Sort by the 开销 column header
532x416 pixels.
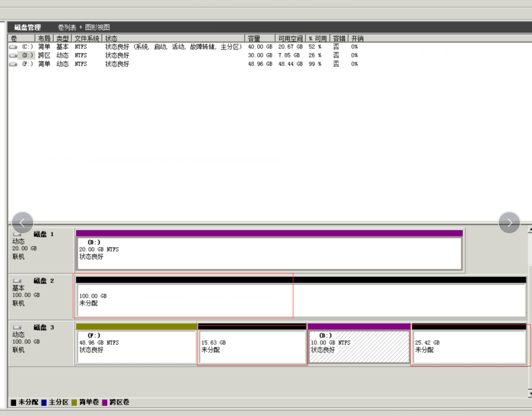(357, 38)
